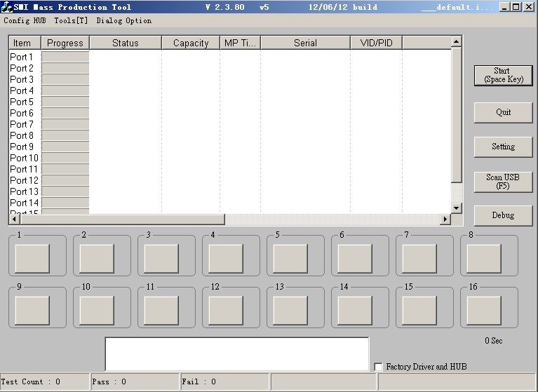The width and height of the screenshot is (538, 392).
Task: Click port slot 11 status box
Action: coord(161,311)
